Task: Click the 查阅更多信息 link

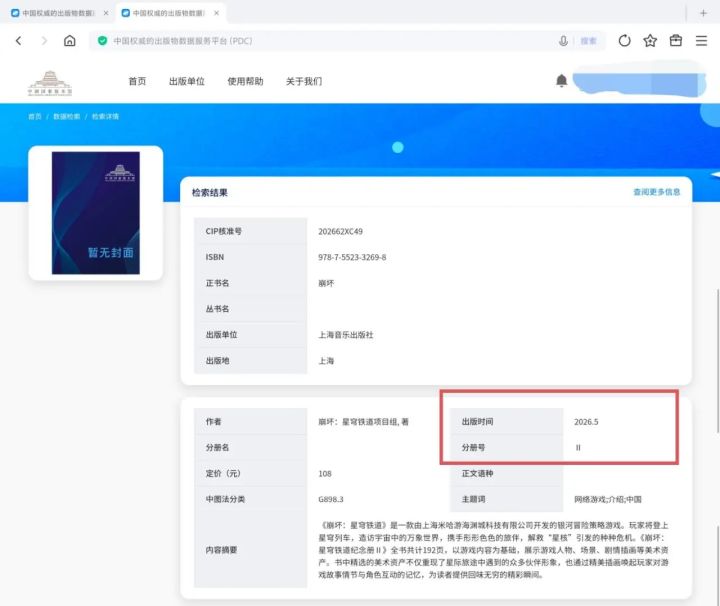Action: pyautogui.click(x=657, y=192)
